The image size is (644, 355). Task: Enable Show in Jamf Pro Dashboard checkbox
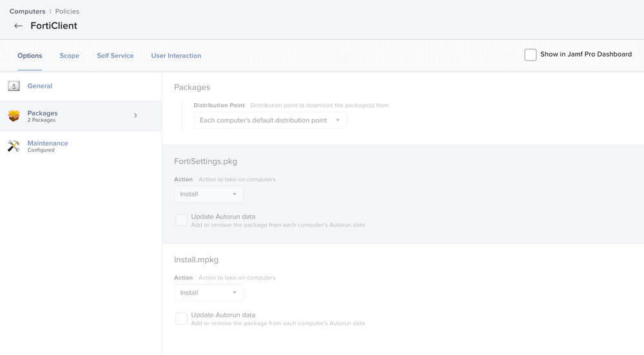(x=531, y=55)
